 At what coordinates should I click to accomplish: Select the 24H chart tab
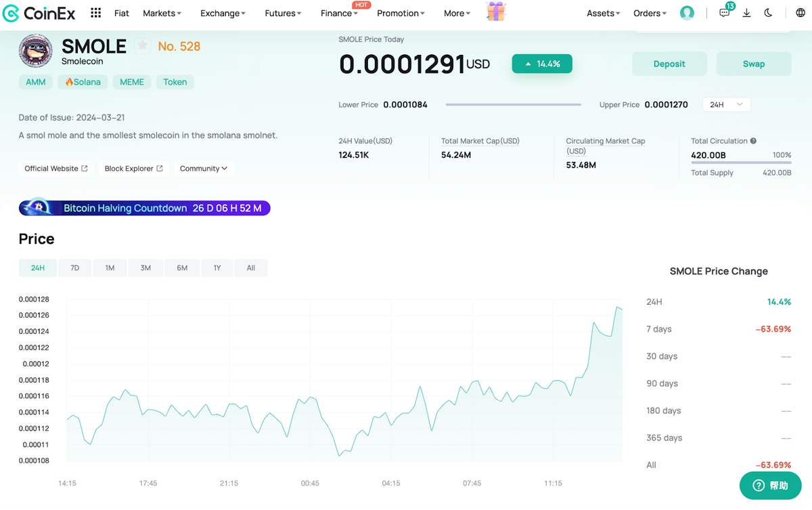click(38, 268)
